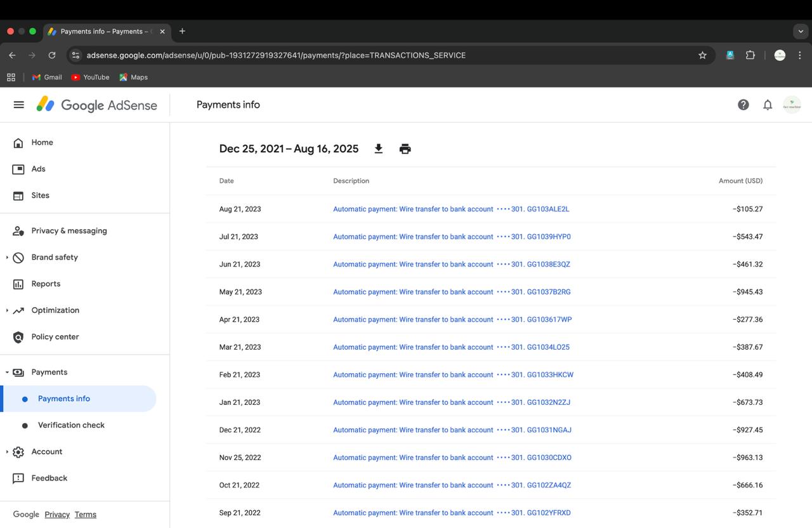Open the YouTube bookmark
The height and width of the screenshot is (528, 812).
(x=90, y=77)
